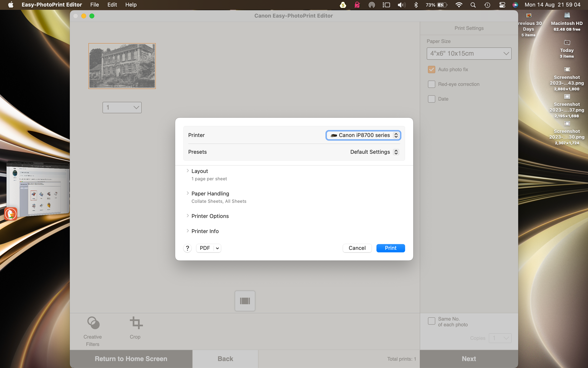Screen dimensions: 588x368
Task: Click the date and time in menu bar
Action: pyautogui.click(x=552, y=5)
